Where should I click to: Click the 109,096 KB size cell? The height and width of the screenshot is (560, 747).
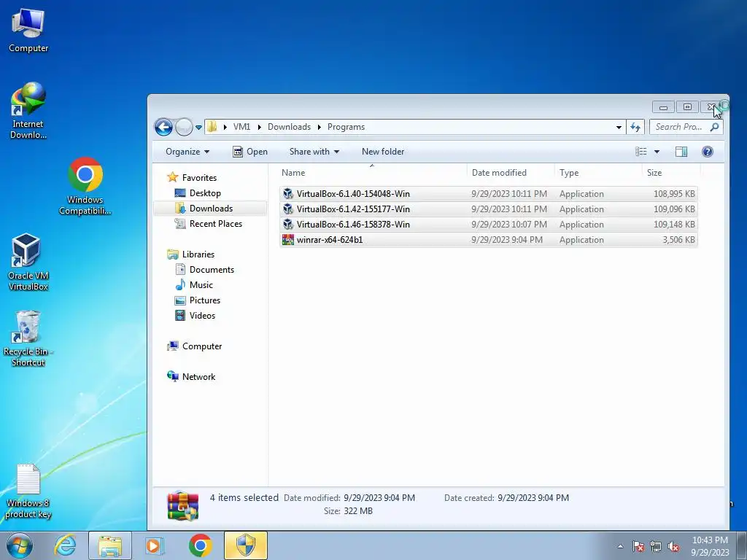(673, 209)
